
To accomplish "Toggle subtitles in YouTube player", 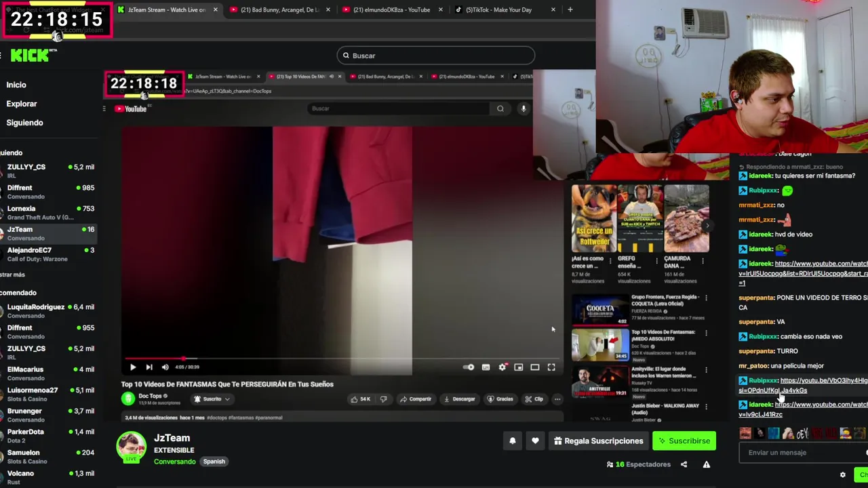I will click(x=486, y=367).
